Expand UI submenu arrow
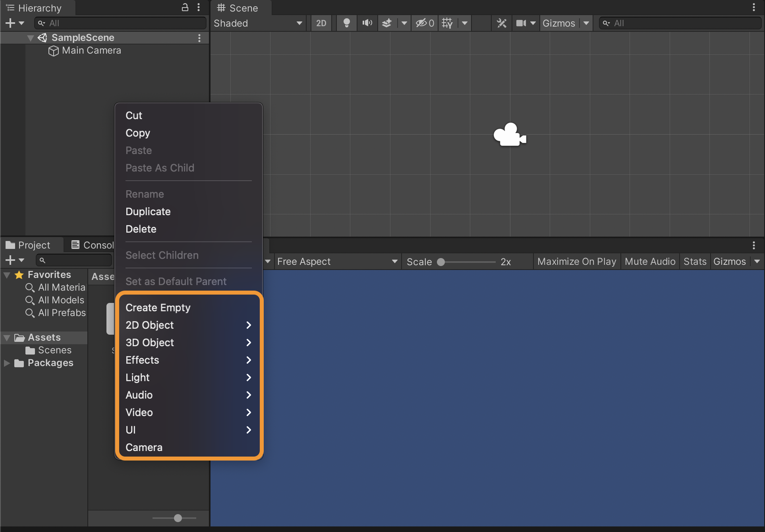The height and width of the screenshot is (532, 765). click(248, 430)
